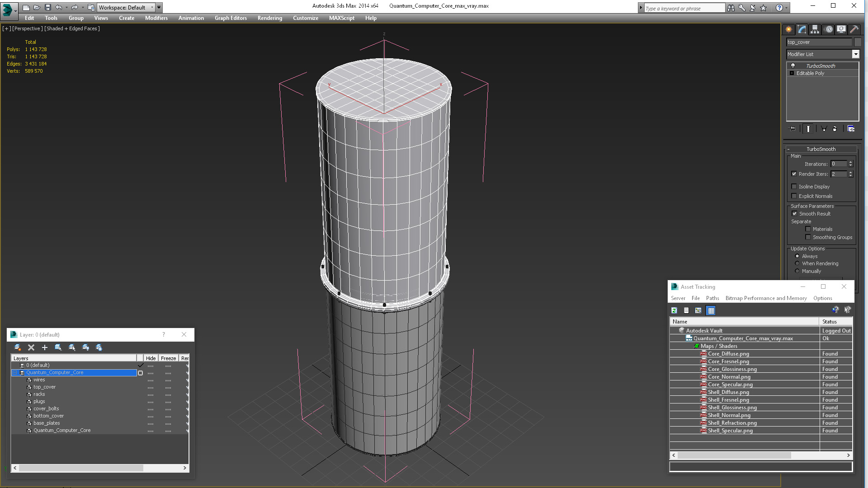Toggle TurboSmooth modifier lightbulb

pos(793,66)
